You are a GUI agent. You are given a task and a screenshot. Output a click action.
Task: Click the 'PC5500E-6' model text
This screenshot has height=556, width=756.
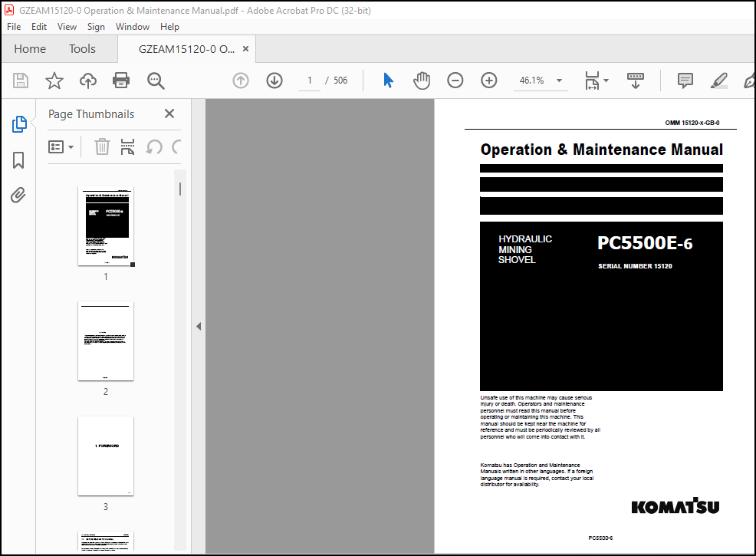pos(645,243)
